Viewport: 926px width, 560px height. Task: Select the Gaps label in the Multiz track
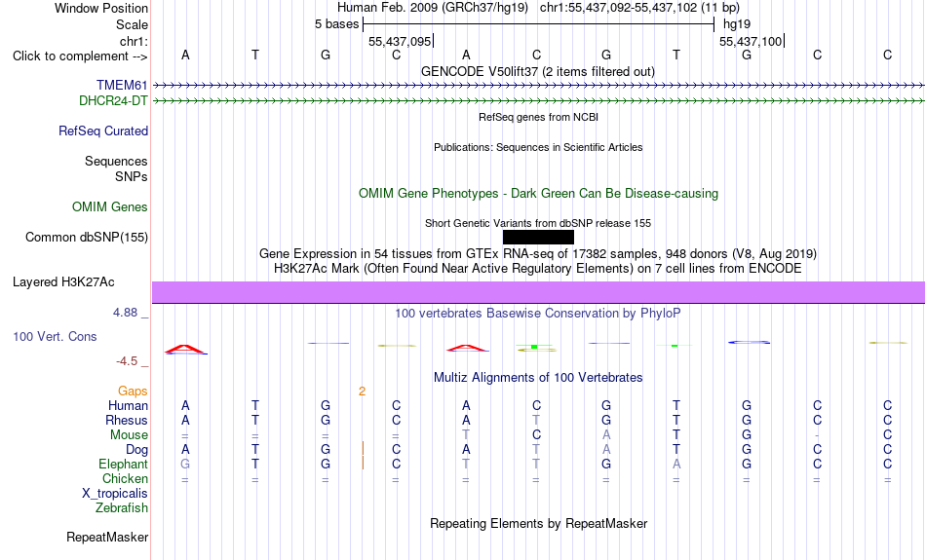point(133,392)
